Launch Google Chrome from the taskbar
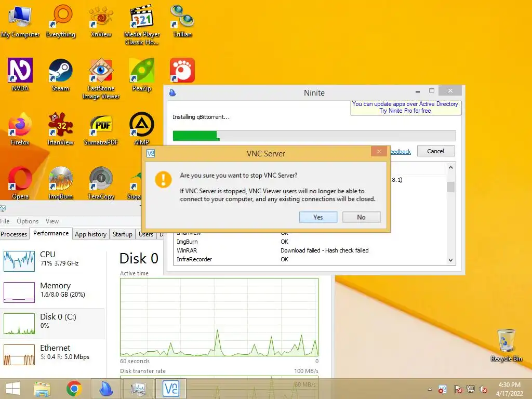Image resolution: width=532 pixels, height=399 pixels. 74,389
